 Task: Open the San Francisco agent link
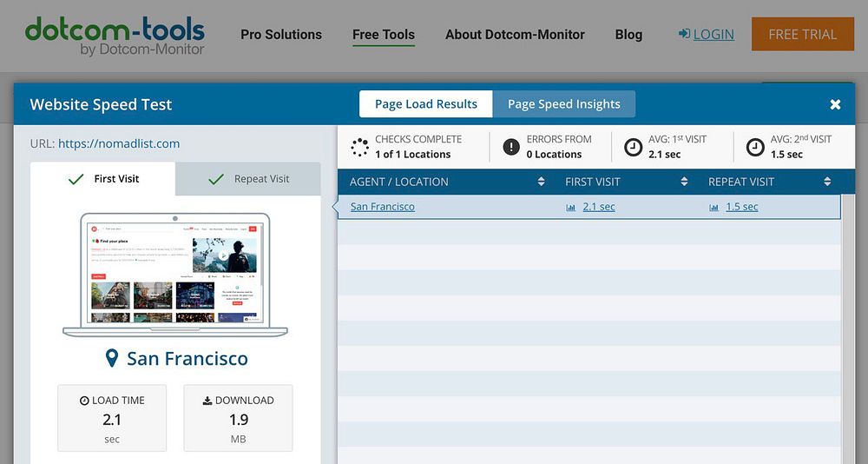tap(383, 206)
